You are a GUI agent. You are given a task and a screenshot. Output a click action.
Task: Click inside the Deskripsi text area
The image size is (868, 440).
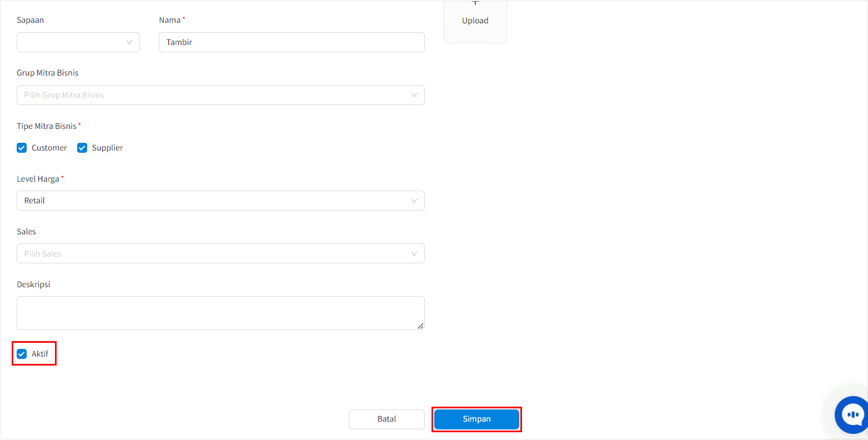[x=220, y=313]
